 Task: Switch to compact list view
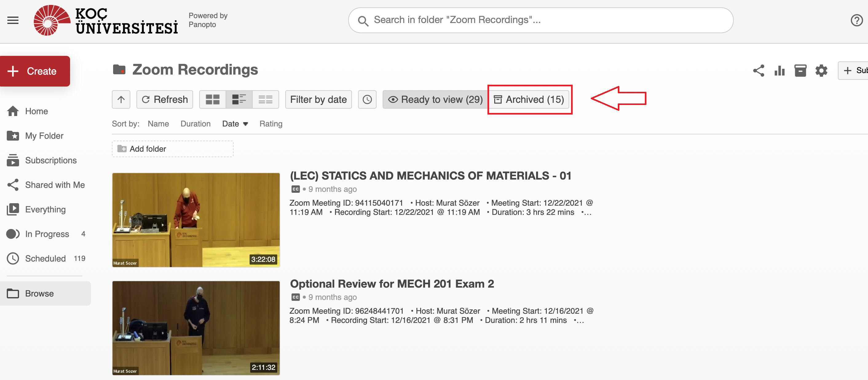(266, 100)
